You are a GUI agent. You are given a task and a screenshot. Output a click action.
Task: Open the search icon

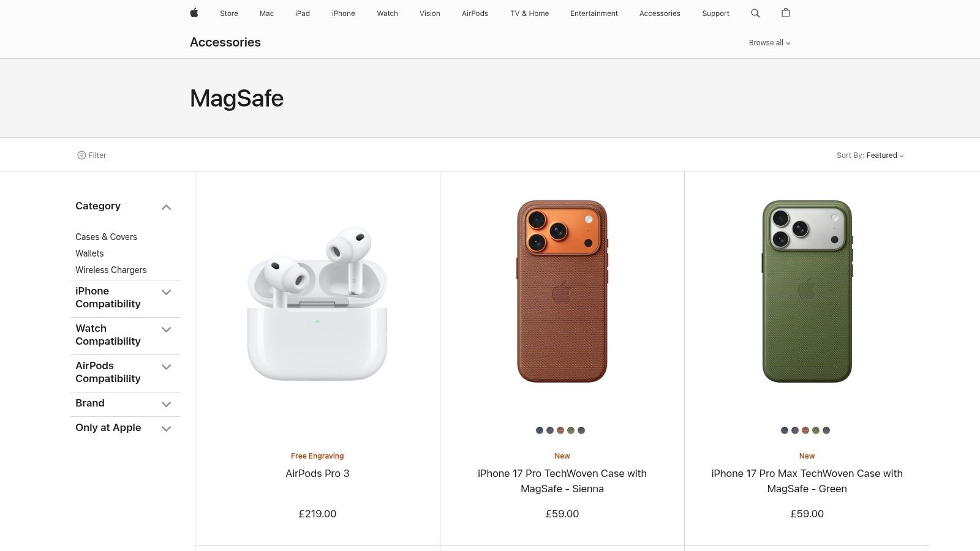(755, 13)
